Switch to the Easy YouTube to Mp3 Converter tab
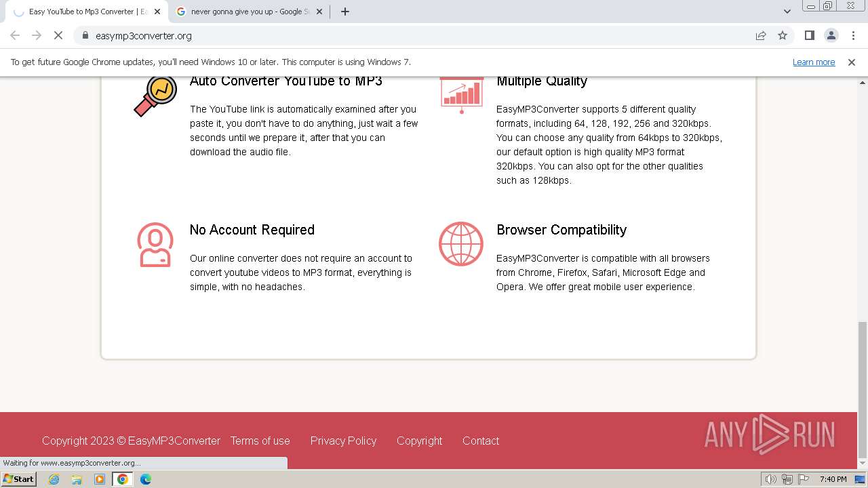Viewport: 868px width, 488px height. tap(86, 12)
